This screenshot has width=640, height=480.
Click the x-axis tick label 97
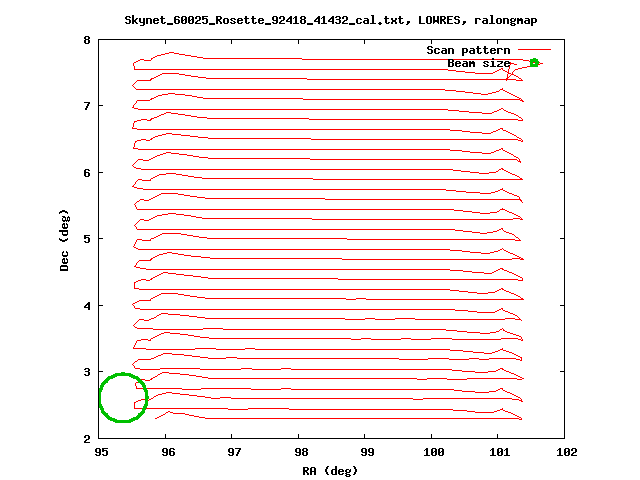pyautogui.click(x=234, y=452)
